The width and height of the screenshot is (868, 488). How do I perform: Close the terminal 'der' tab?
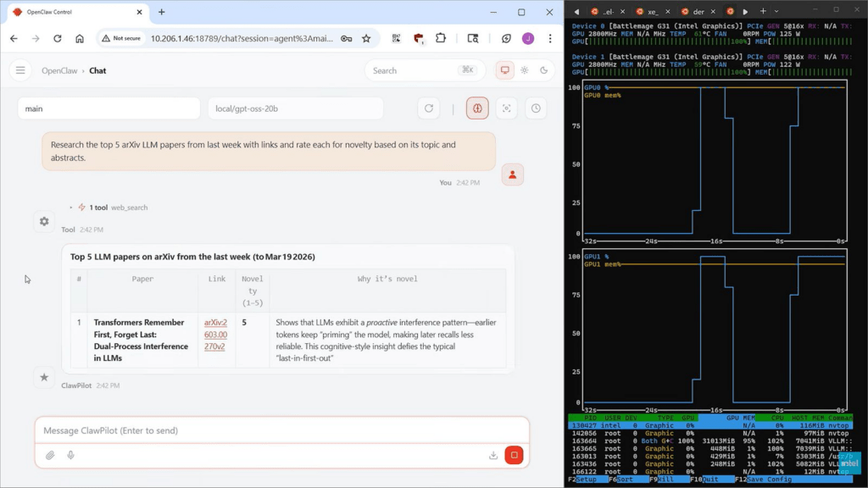tap(713, 11)
